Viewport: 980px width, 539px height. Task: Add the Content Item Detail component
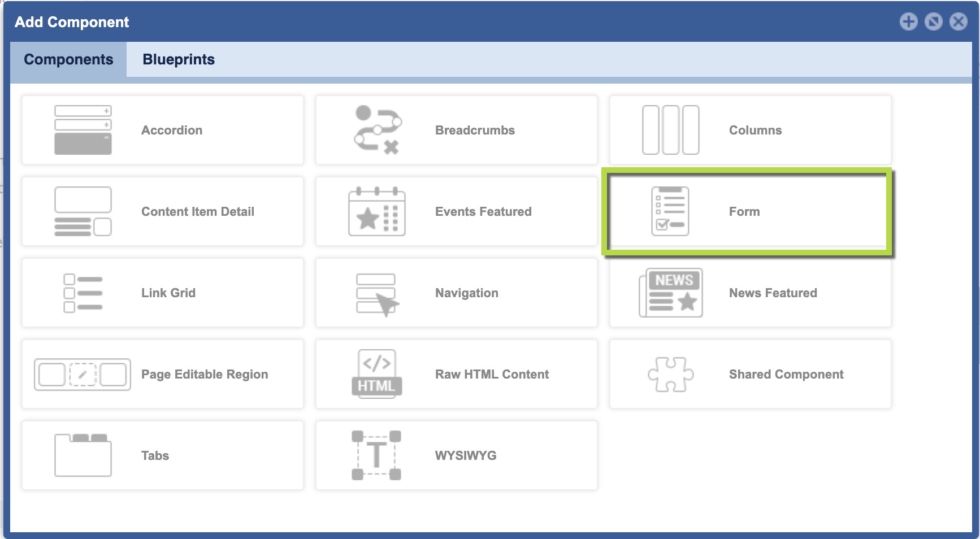(x=197, y=211)
